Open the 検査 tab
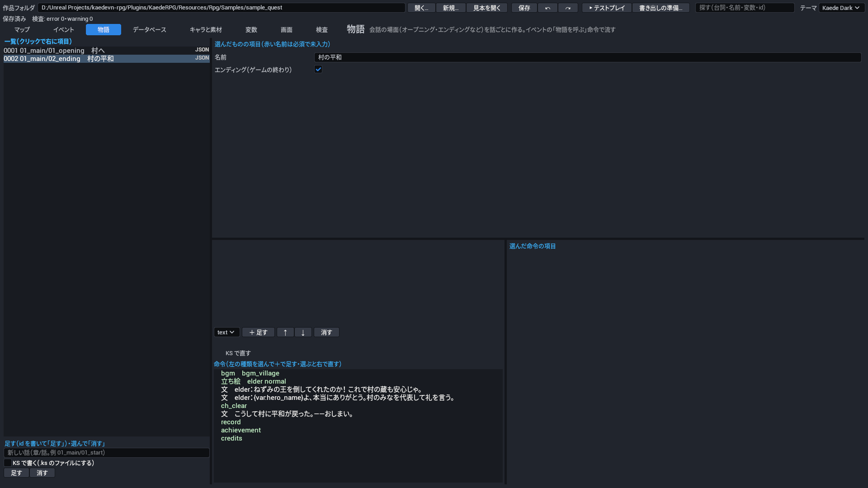The height and width of the screenshot is (488, 868). 322,30
